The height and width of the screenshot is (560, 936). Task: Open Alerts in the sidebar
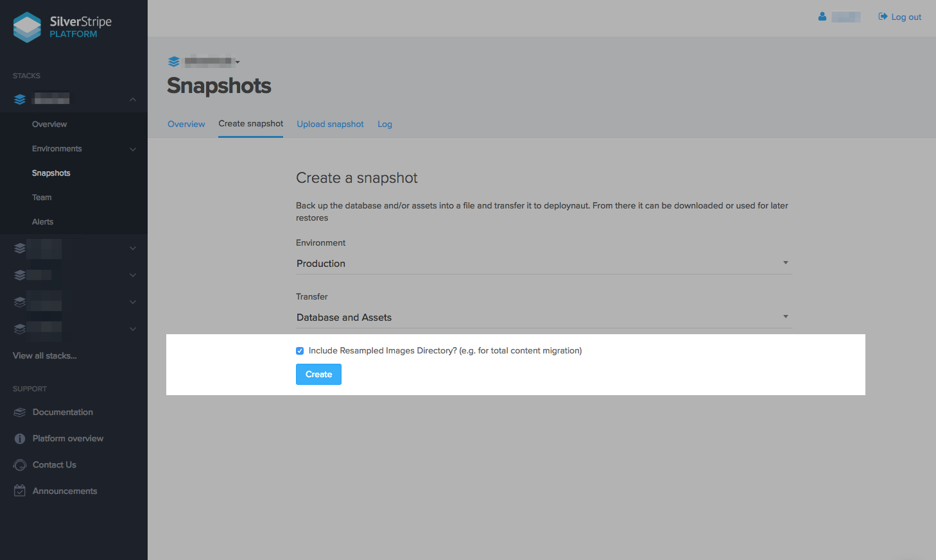42,222
